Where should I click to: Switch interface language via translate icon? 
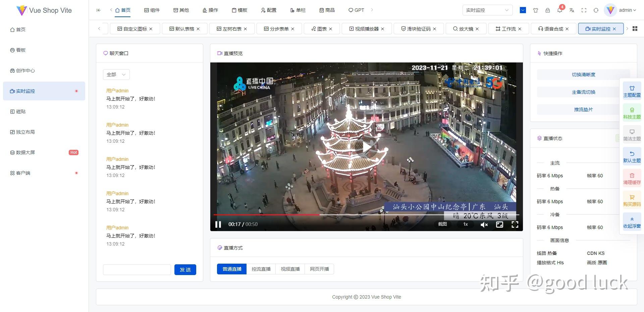coord(572,10)
